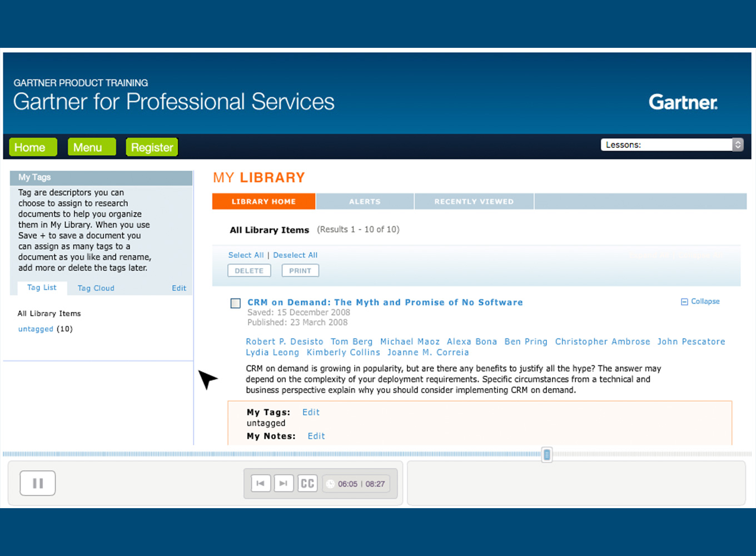Viewport: 756px width, 556px height.
Task: Click the Published: 23 March 2008 text
Action: (x=297, y=322)
